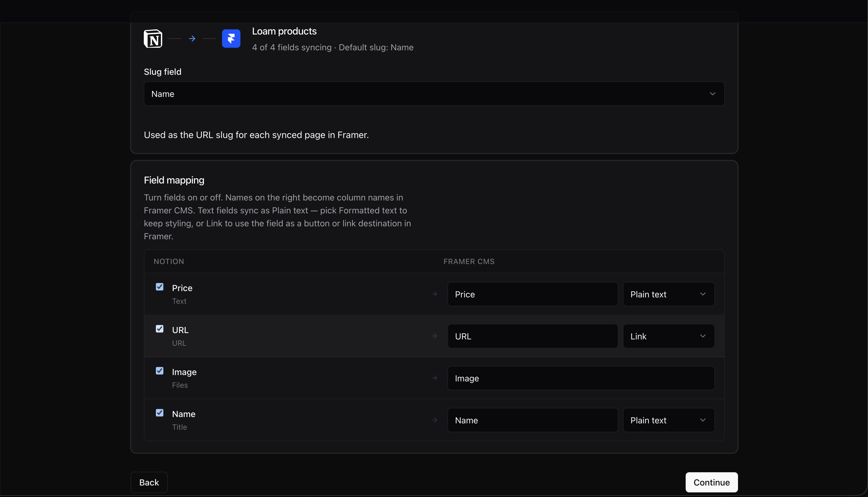Click the 'Text' type label under Price

click(179, 301)
